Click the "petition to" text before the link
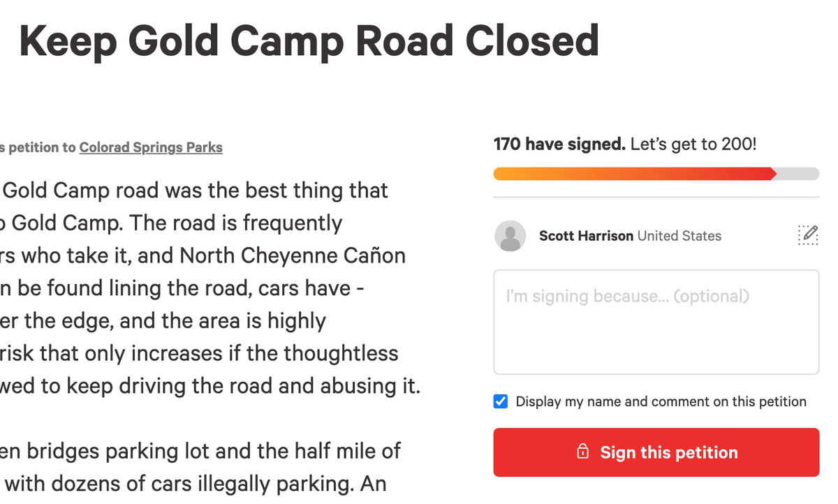 (42, 147)
